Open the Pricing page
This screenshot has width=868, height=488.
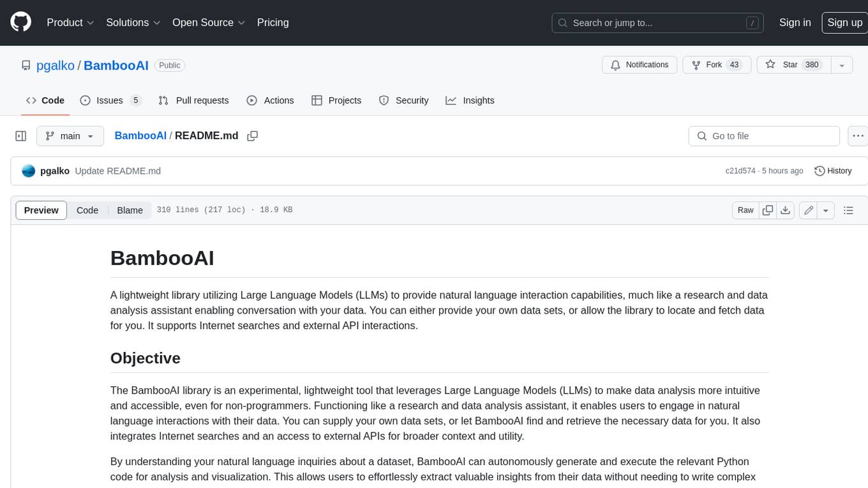point(273,22)
